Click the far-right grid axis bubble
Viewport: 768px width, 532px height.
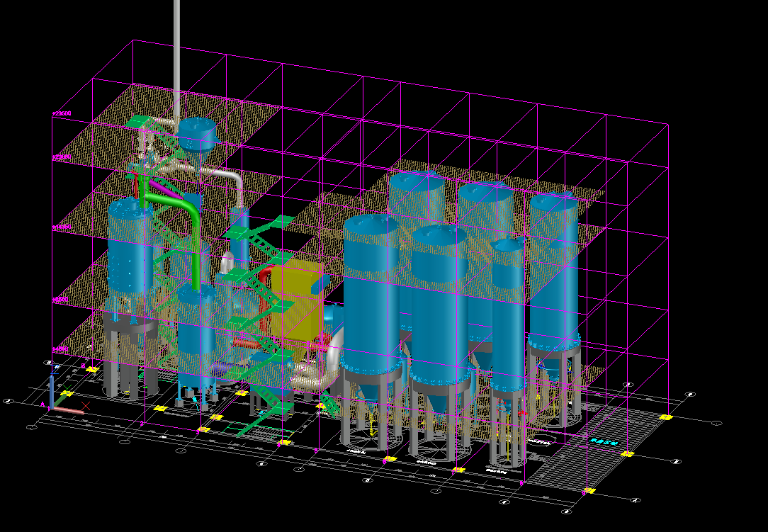click(x=717, y=423)
